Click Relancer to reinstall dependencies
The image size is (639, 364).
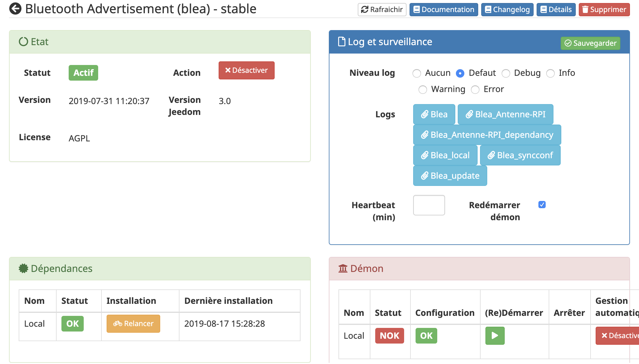tap(133, 324)
